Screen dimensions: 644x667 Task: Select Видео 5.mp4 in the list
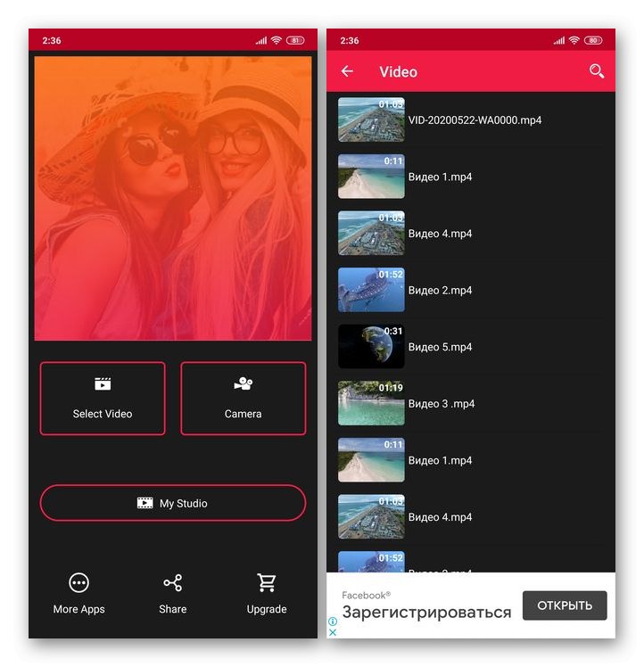click(471, 347)
